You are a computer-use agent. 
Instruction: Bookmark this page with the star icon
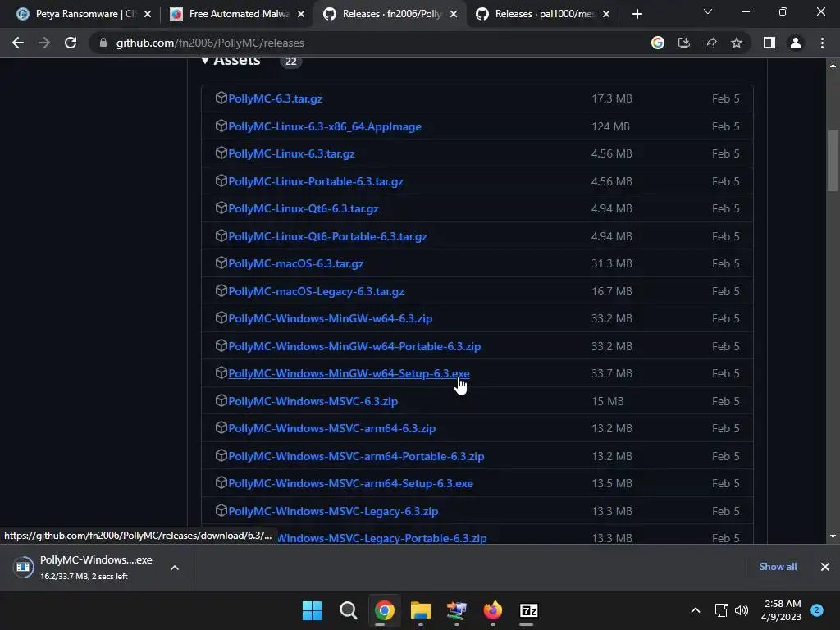click(x=737, y=43)
